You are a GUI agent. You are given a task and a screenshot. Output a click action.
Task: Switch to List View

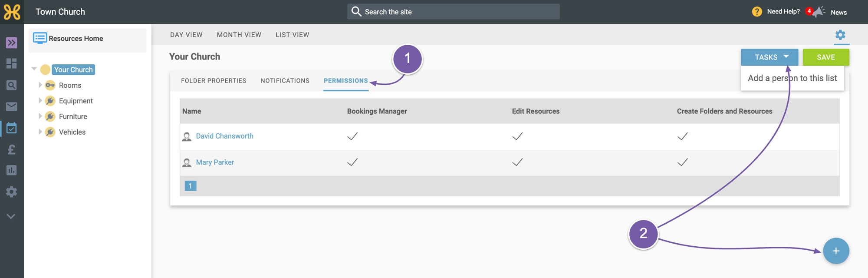coord(293,35)
